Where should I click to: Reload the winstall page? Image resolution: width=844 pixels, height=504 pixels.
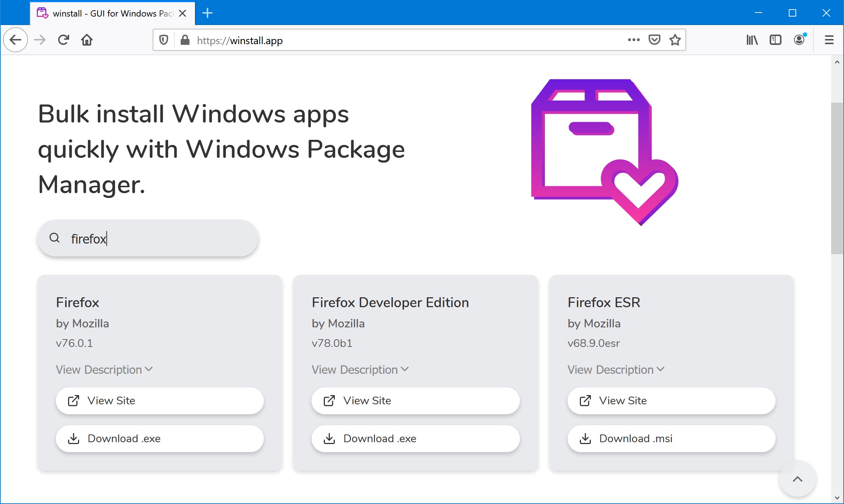(x=64, y=40)
